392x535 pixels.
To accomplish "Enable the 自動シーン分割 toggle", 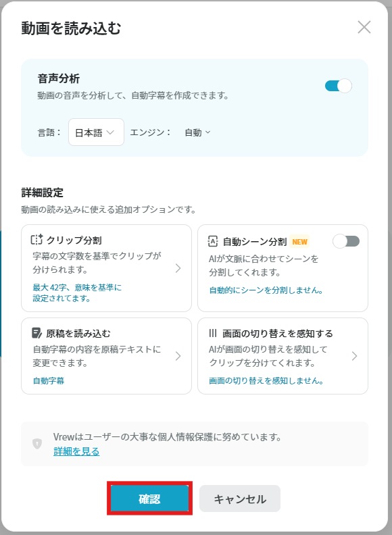I will click(346, 242).
